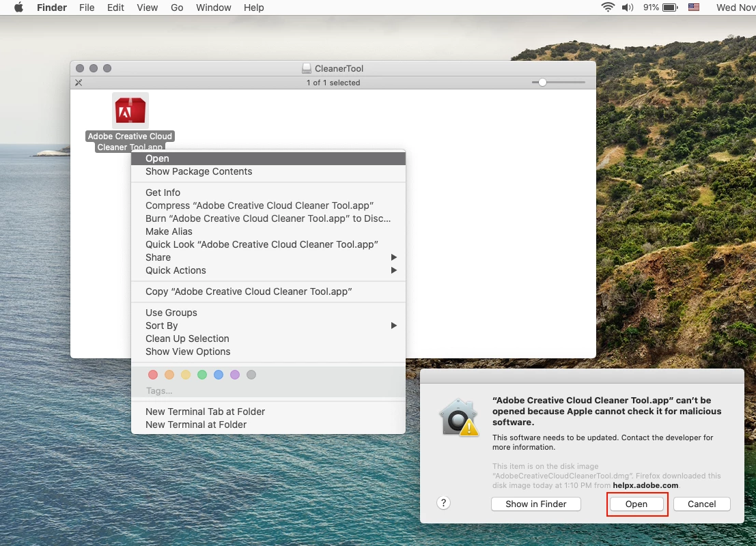Apply the purple tag color

coord(235,375)
